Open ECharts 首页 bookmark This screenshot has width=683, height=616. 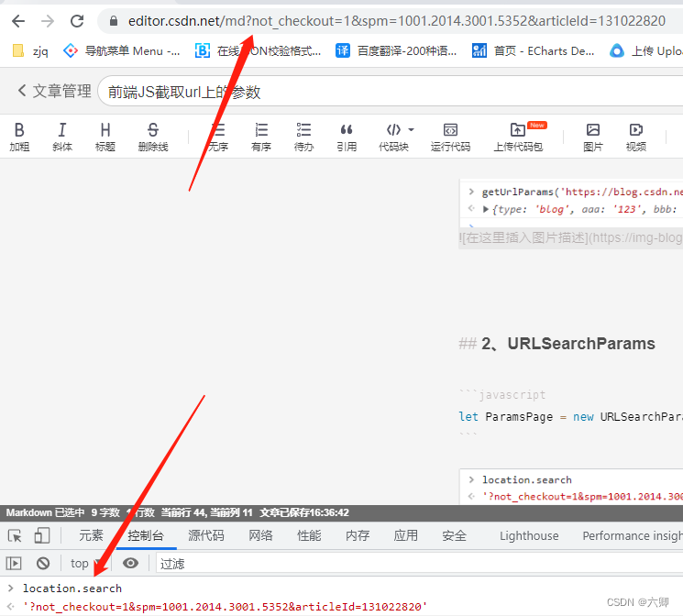pos(534,51)
